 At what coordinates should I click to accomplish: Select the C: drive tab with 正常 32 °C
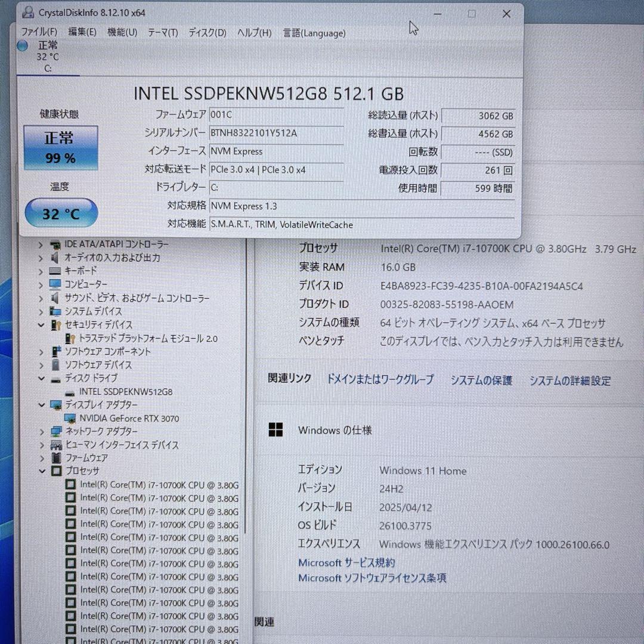[x=48, y=57]
